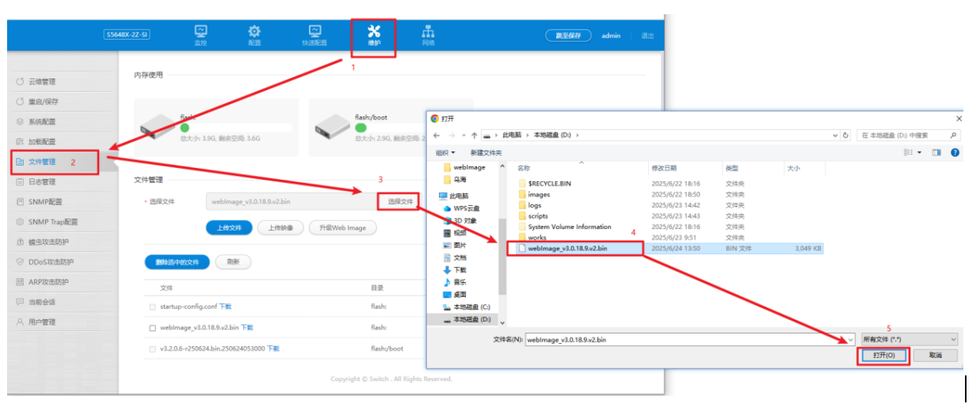
Task: Open 3D 对象 in the dialog sidebar
Action: click(459, 220)
